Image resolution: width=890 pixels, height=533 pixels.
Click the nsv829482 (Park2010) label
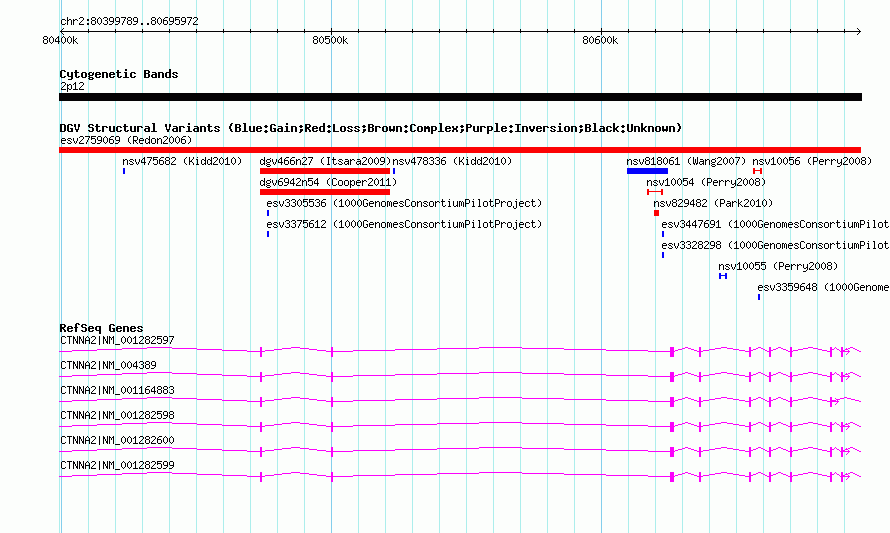[x=713, y=203]
